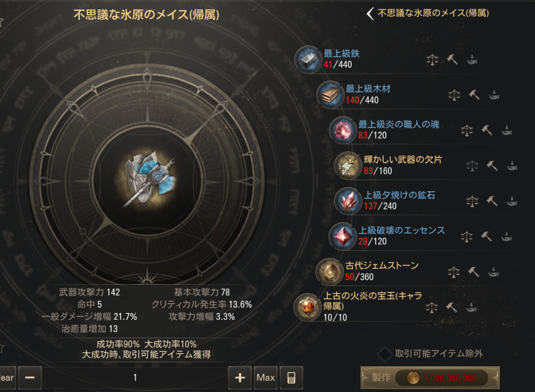Click the quantity input field
Image resolution: width=535 pixels, height=392 pixels.
pyautogui.click(x=135, y=377)
